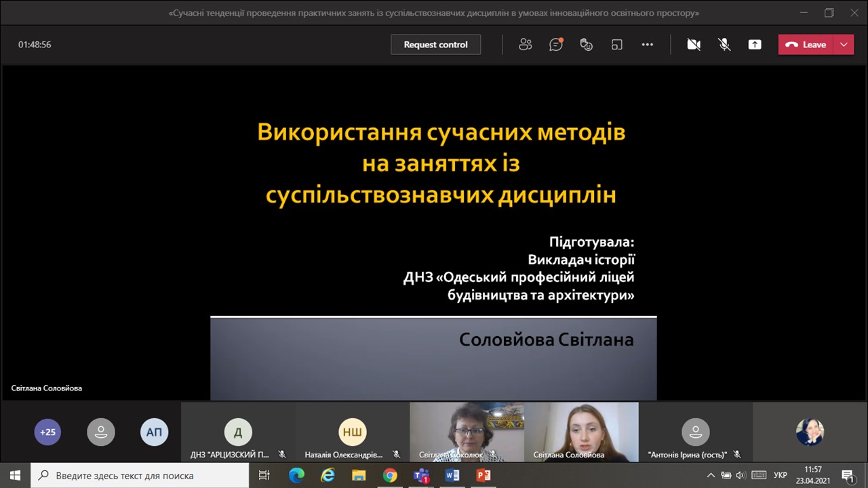Open the meeting chat panel
This screenshot has height=488, width=868.
pyautogui.click(x=556, y=45)
